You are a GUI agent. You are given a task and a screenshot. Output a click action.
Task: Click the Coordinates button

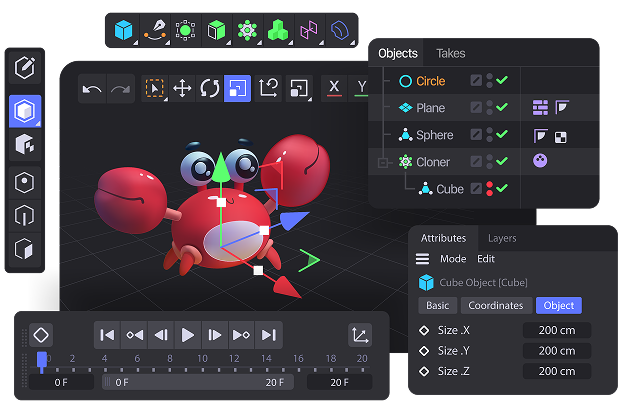pos(495,305)
